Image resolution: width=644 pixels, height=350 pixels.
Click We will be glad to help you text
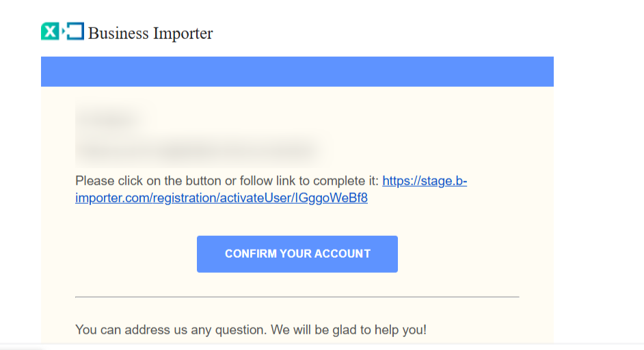[x=349, y=329]
